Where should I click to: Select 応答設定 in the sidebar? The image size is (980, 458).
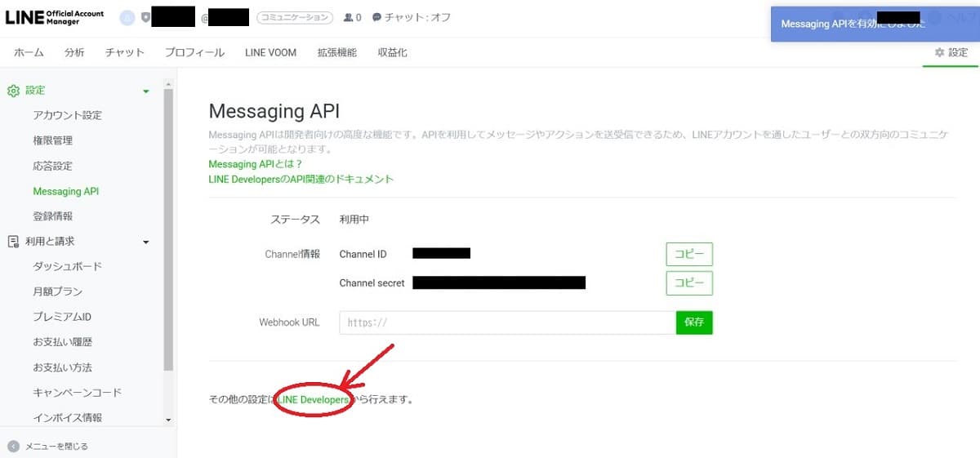53,166
